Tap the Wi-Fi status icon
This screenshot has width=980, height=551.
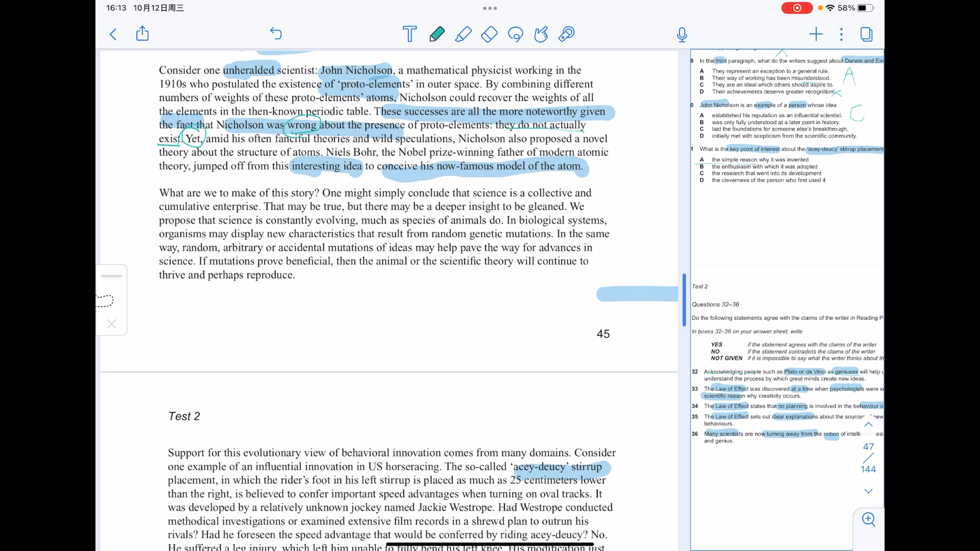point(830,8)
